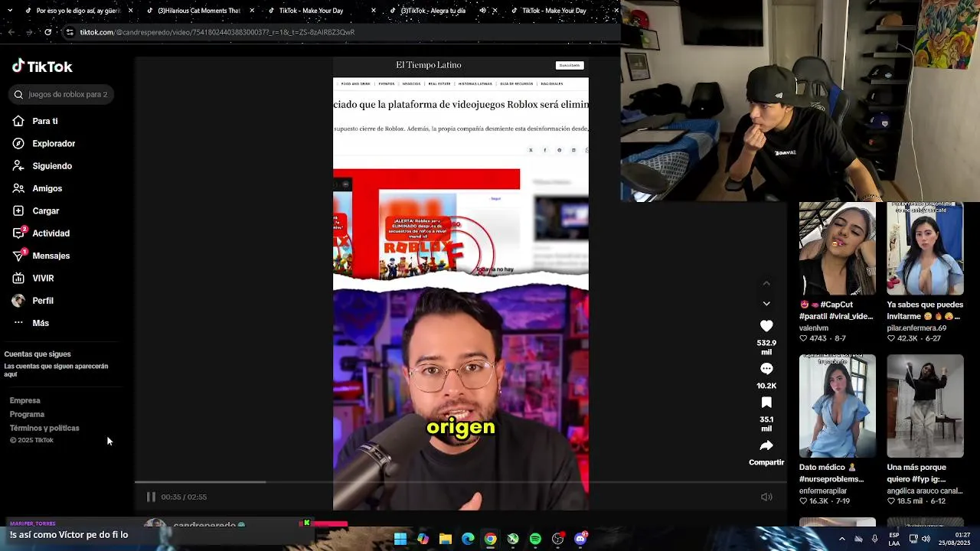Go to previous video with up arrow
Screen dimensions: 980x551
pos(766,283)
